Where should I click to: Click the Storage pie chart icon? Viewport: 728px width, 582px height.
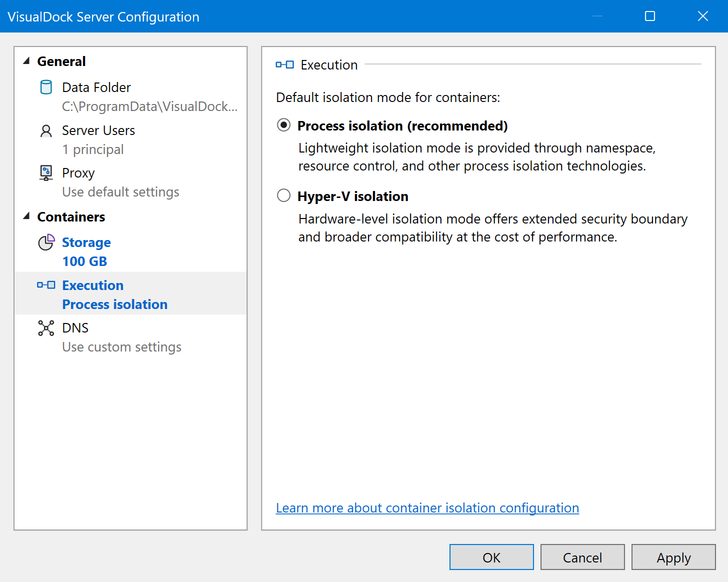[46, 242]
